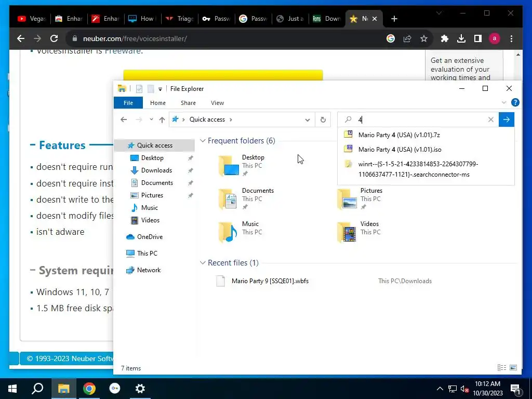Open Desktop in the navigation pane
The height and width of the screenshot is (399, 532).
(x=152, y=158)
